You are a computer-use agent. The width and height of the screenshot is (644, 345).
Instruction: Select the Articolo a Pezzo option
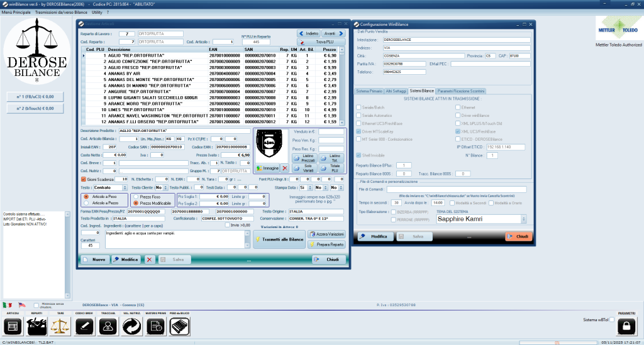pyautogui.click(x=87, y=203)
